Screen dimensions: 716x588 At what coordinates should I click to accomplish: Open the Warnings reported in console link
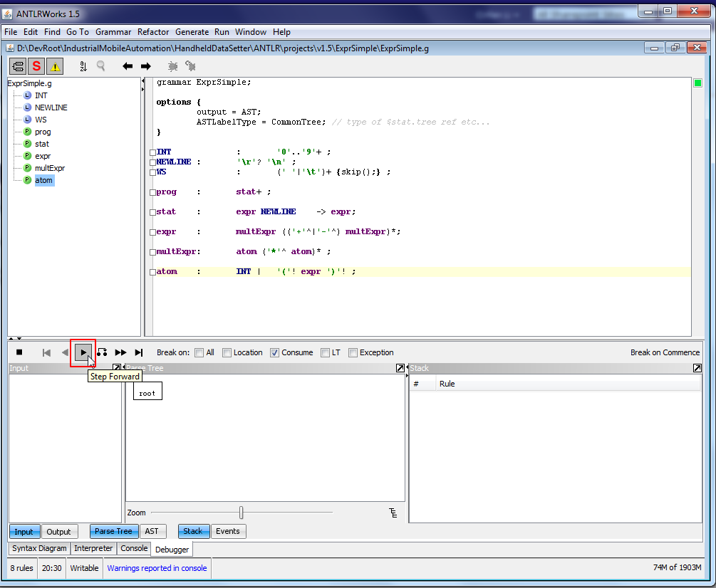157,568
